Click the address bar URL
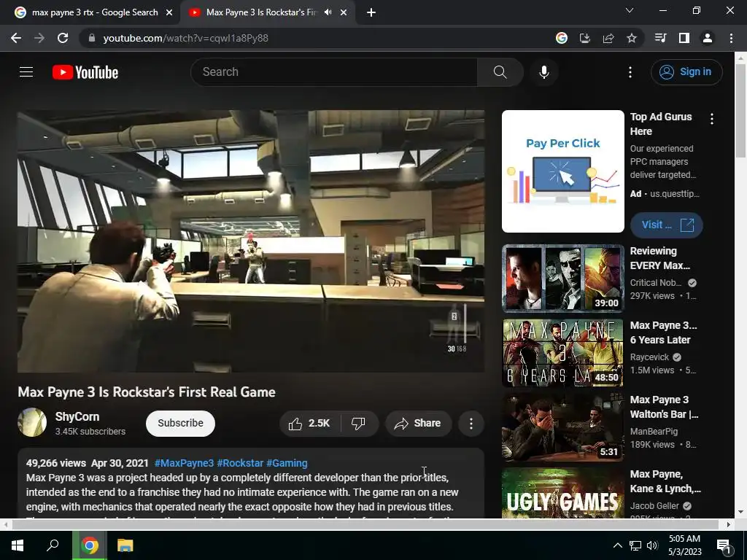The width and height of the screenshot is (747, 560). [x=186, y=38]
